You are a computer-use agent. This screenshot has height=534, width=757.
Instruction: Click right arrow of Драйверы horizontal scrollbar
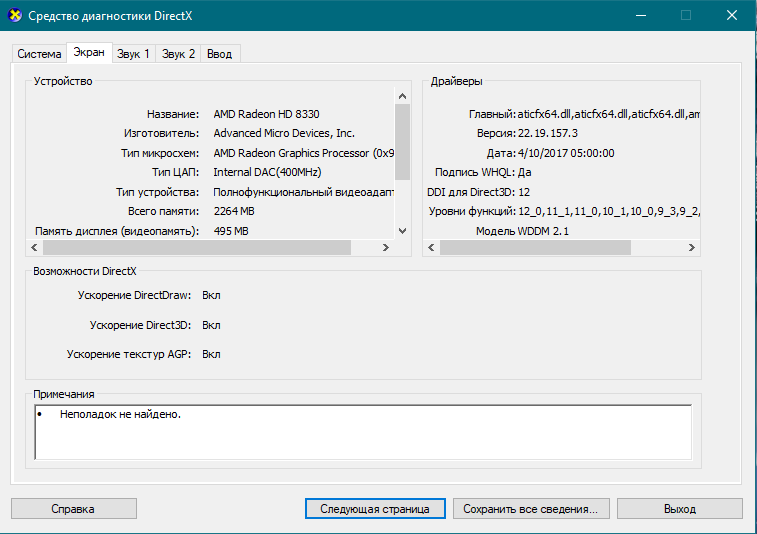[692, 247]
